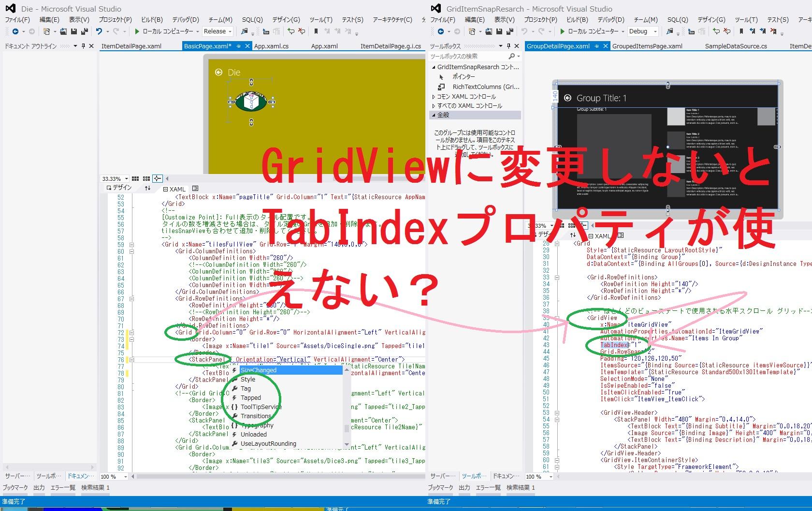
Task: Open the 100 % editor zoom dropdown in Die window
Action: [126, 477]
